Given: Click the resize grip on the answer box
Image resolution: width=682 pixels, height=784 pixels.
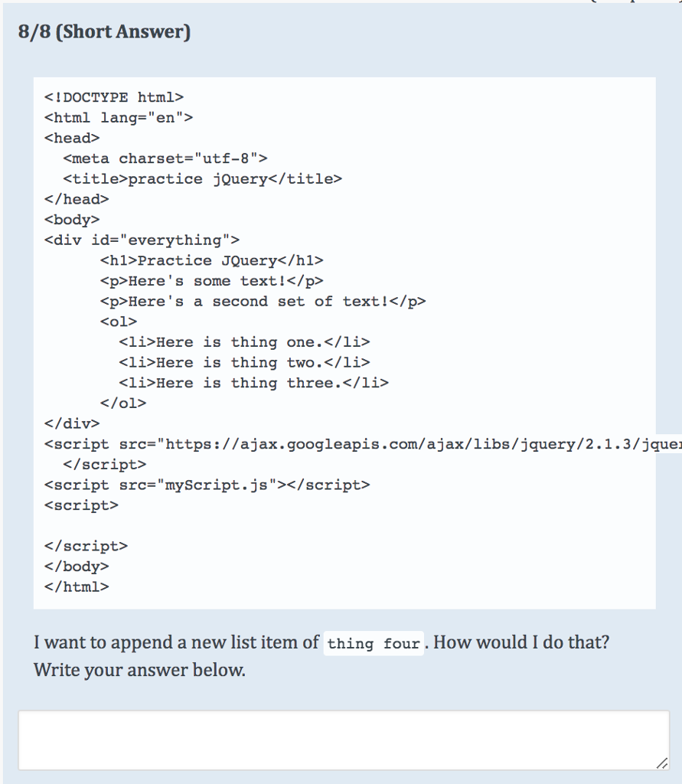Looking at the screenshot, I should 661,763.
